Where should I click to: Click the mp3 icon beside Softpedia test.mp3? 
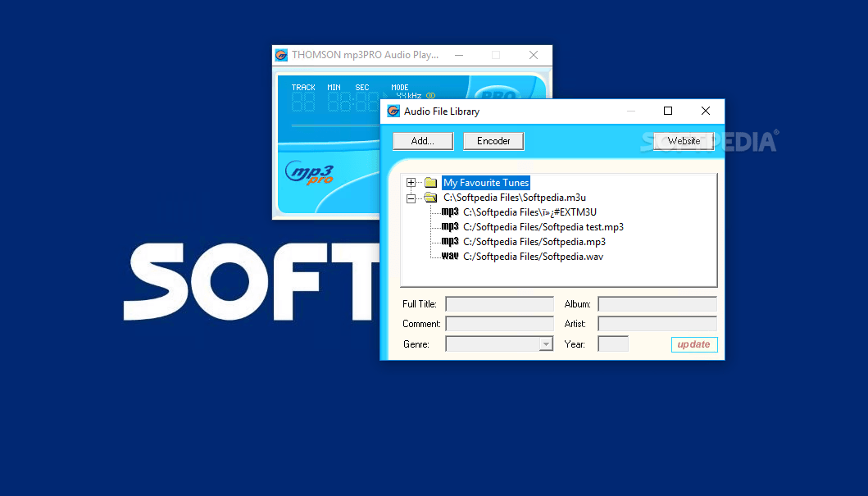point(449,226)
